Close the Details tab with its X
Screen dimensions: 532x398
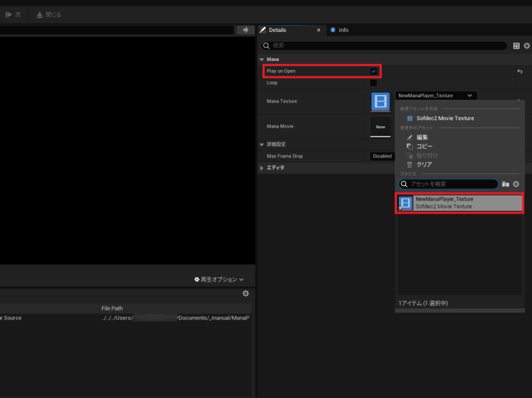(x=319, y=31)
